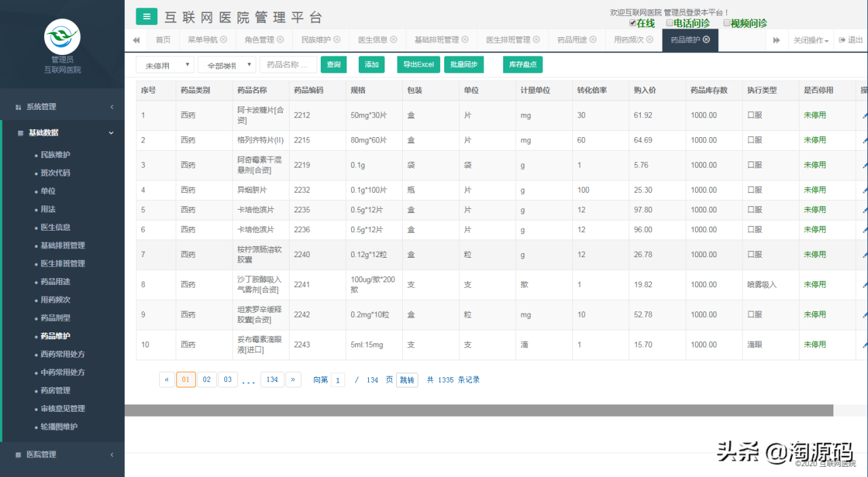Click the 库存盘点 button
The height and width of the screenshot is (477, 868).
tap(523, 64)
